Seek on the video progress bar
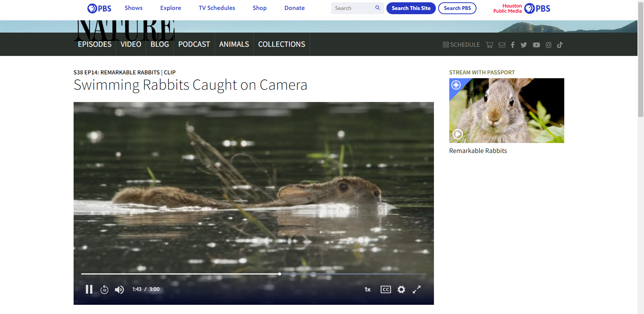The image size is (644, 314). [254, 274]
